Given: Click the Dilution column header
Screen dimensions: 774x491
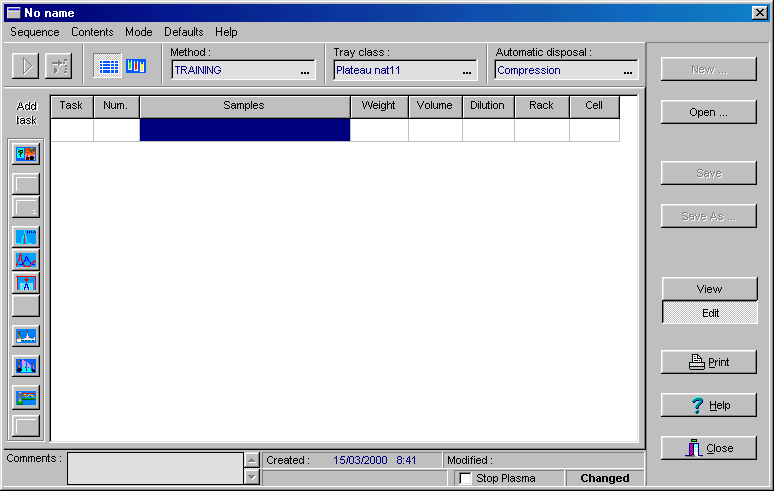Looking at the screenshot, I should tap(488, 106).
